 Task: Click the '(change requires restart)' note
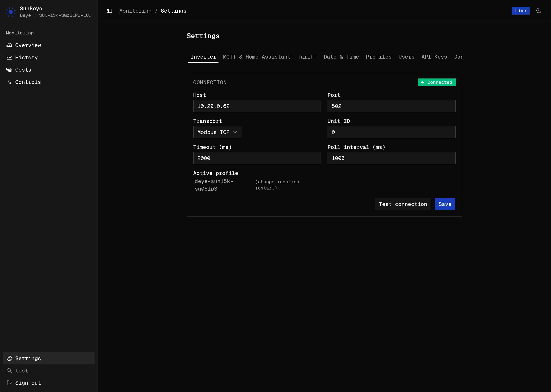click(x=277, y=185)
